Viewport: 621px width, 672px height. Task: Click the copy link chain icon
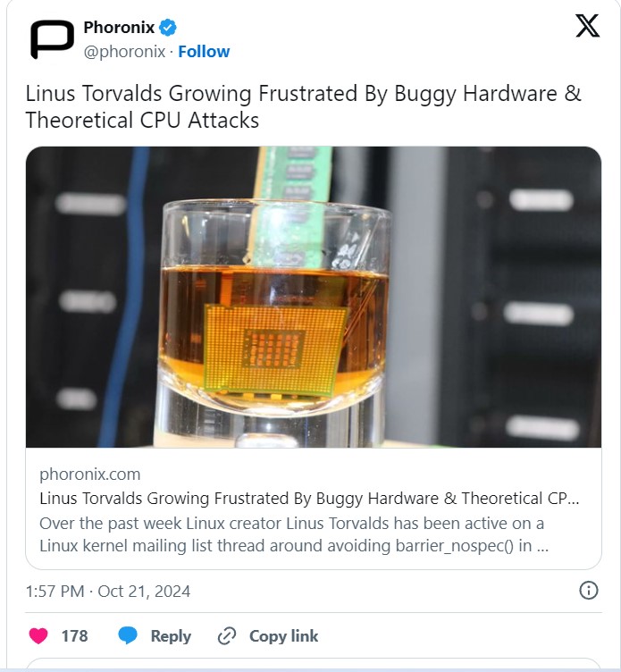[x=227, y=636]
